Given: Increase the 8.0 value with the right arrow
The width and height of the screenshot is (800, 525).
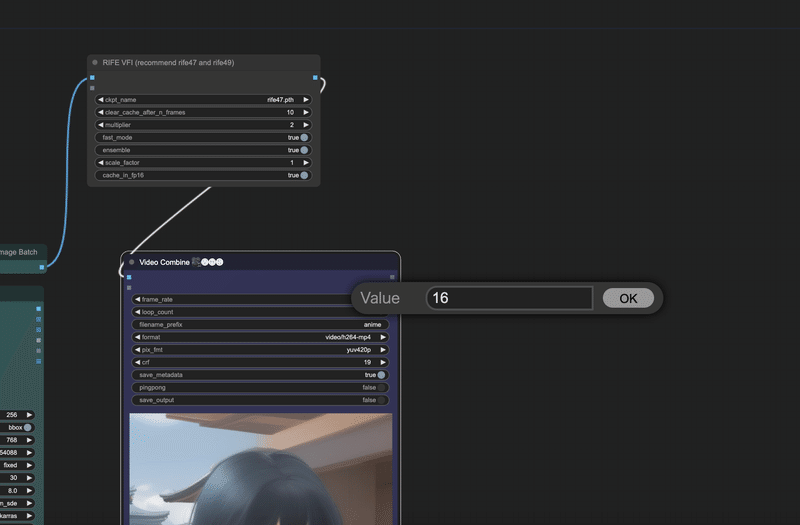Looking at the screenshot, I should coord(30,490).
